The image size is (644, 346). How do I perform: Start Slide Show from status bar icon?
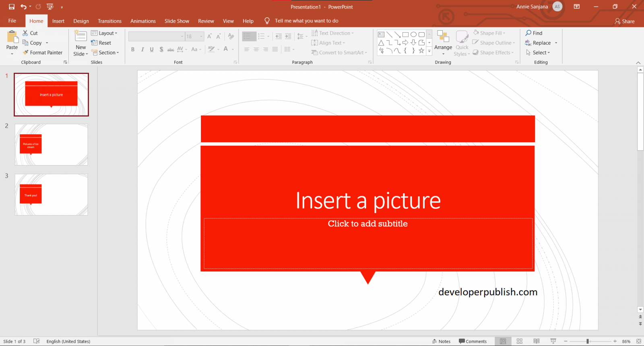click(x=553, y=341)
